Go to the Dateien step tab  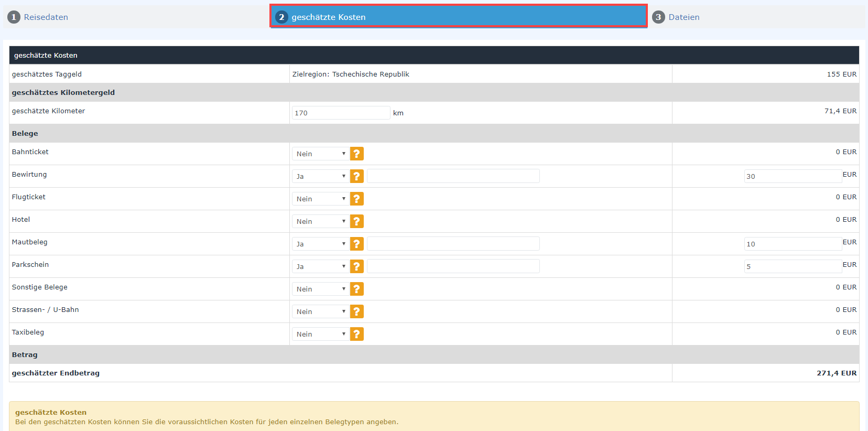(x=683, y=17)
